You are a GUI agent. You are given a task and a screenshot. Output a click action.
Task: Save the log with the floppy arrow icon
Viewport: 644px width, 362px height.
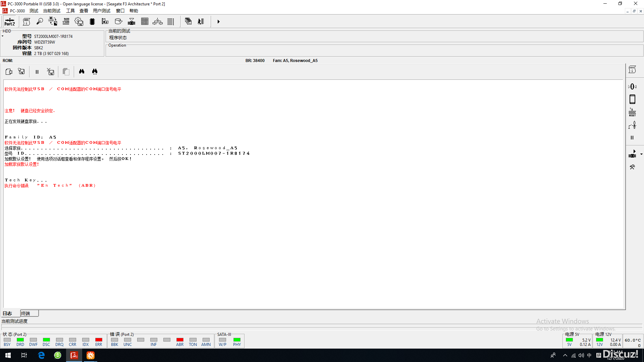21,71
